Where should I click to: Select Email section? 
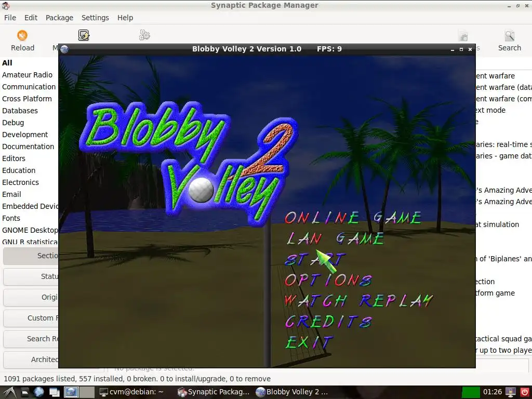point(11,194)
